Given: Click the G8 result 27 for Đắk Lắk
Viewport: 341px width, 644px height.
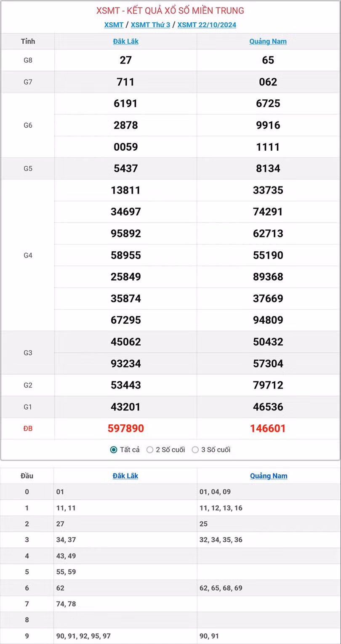Looking at the screenshot, I should tap(126, 60).
